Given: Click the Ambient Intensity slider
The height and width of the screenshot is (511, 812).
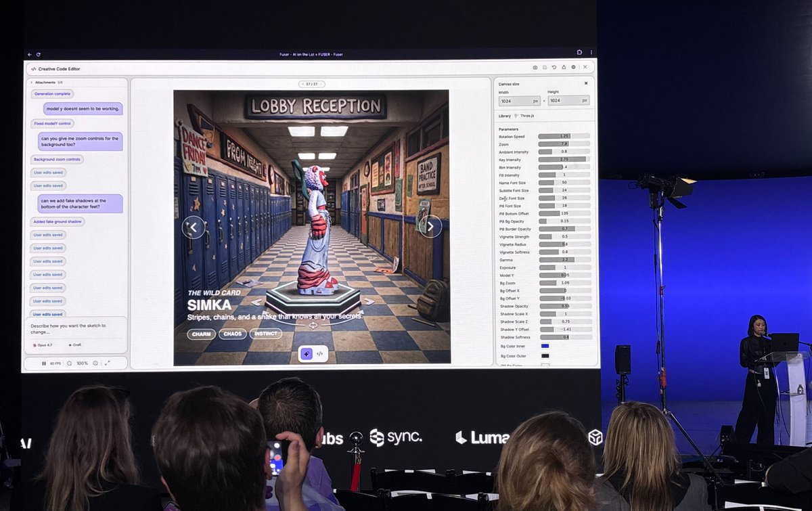Looking at the screenshot, I should 564,152.
